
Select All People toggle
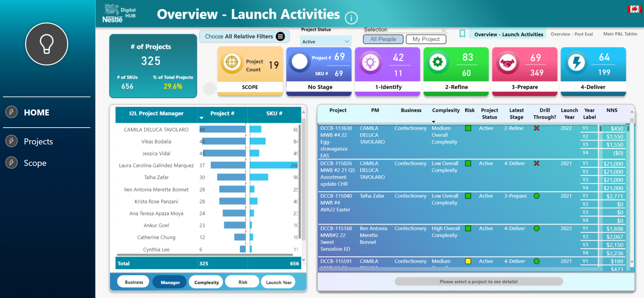click(383, 39)
